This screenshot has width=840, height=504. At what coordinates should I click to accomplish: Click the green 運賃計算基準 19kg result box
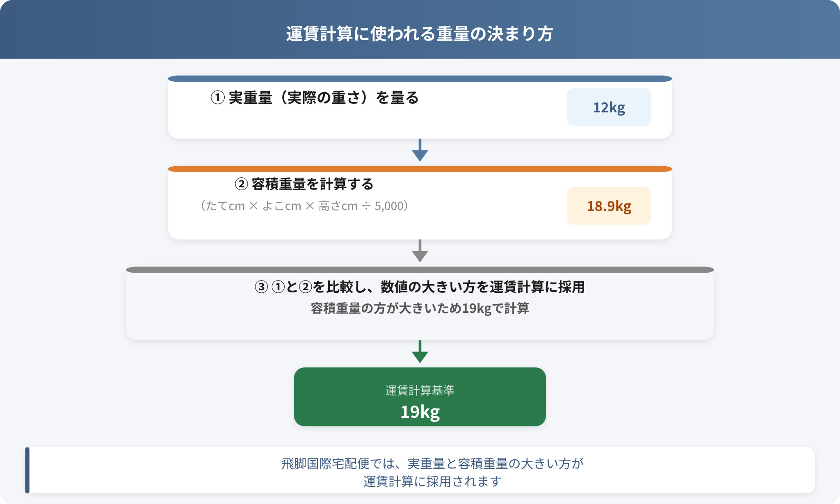click(x=420, y=397)
